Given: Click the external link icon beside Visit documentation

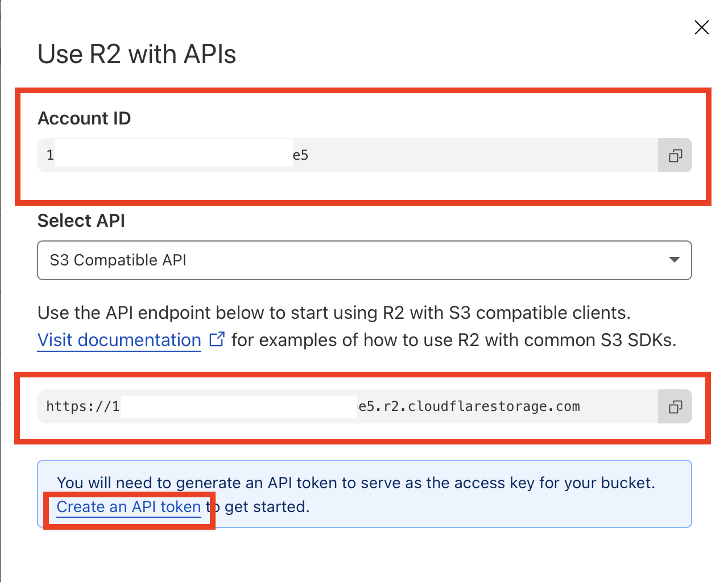Looking at the screenshot, I should pos(217,339).
